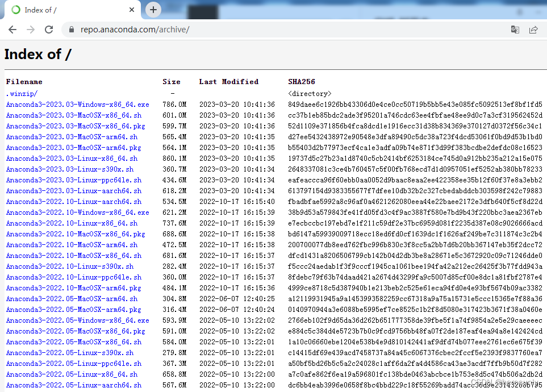The image size is (547, 392).
Task: Download Anaconda3-2023.03-Linux-x86_64.sh
Action: 72,159
